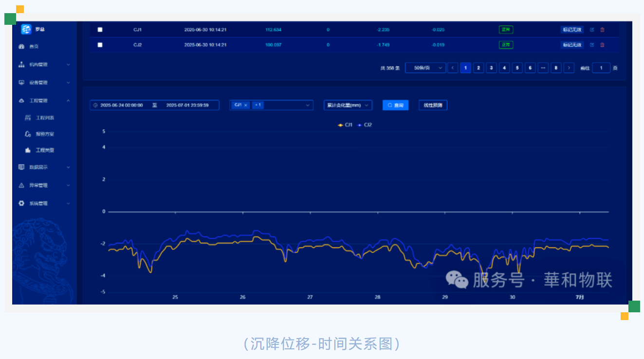644x359 pixels.
Task: Remove the CJ1 tag with its x
Action: pos(246,105)
